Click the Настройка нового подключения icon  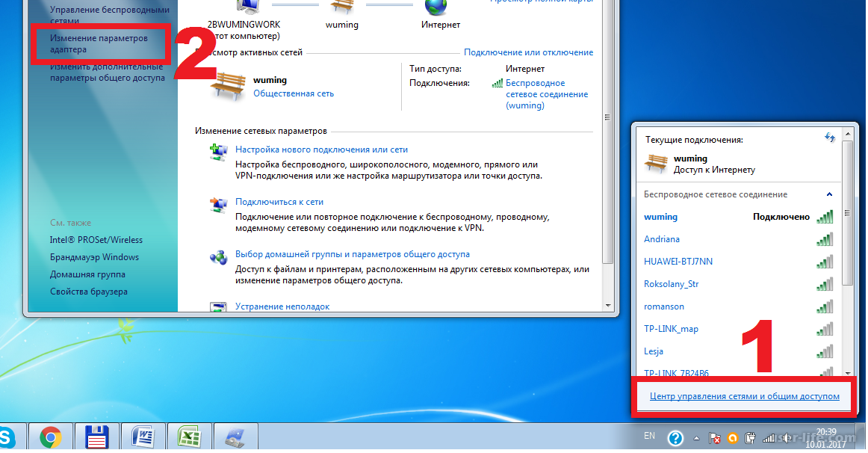(x=219, y=152)
